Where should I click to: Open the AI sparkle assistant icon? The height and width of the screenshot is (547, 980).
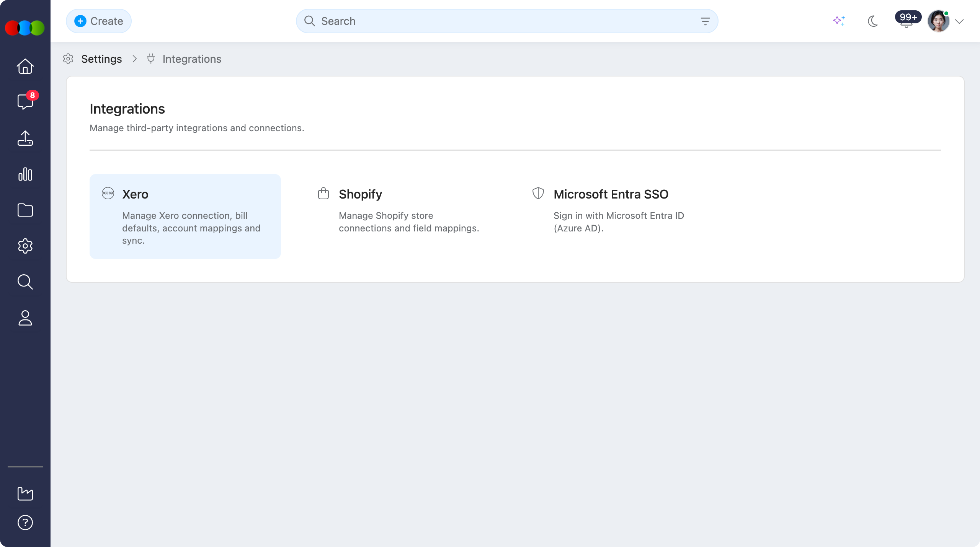[x=839, y=21]
